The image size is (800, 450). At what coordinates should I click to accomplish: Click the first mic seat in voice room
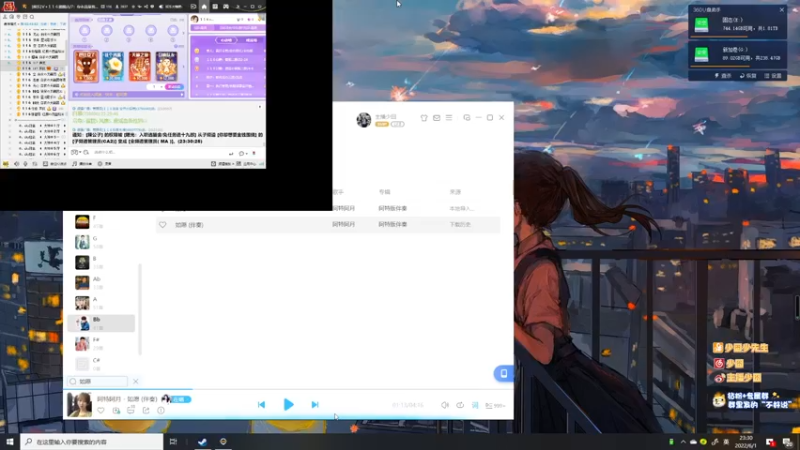point(85,31)
